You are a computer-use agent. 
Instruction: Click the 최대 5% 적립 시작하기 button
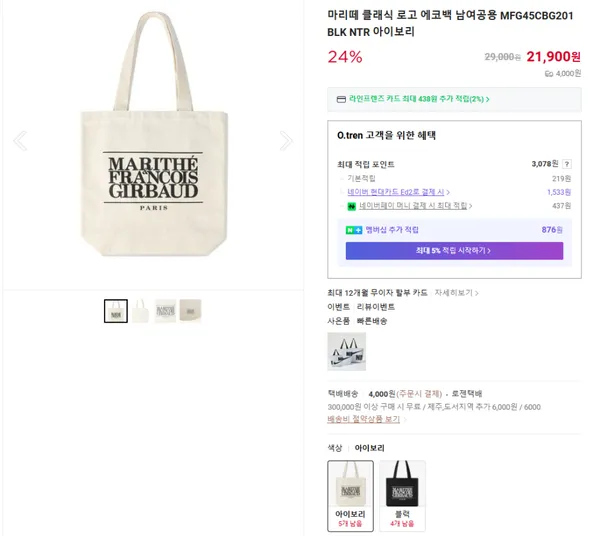click(454, 250)
